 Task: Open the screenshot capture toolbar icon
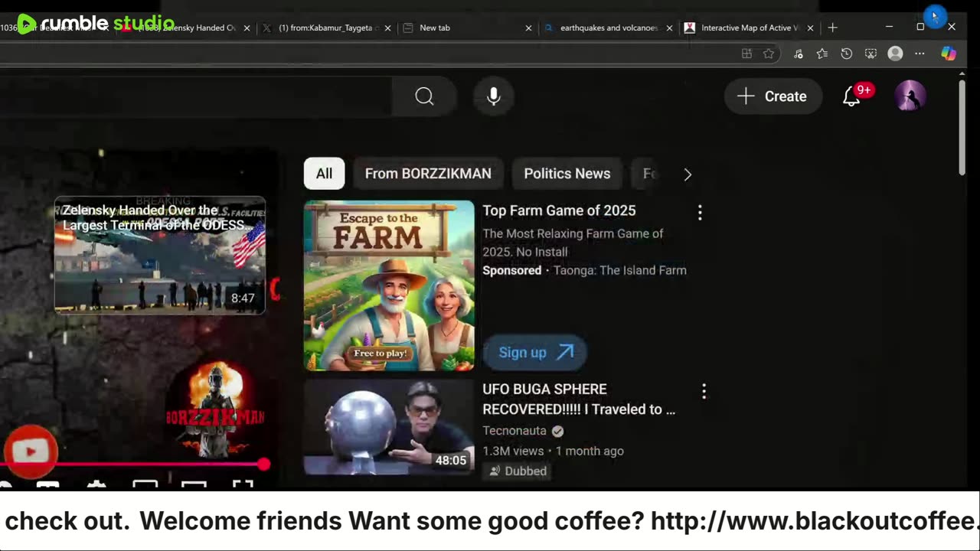coord(871,54)
